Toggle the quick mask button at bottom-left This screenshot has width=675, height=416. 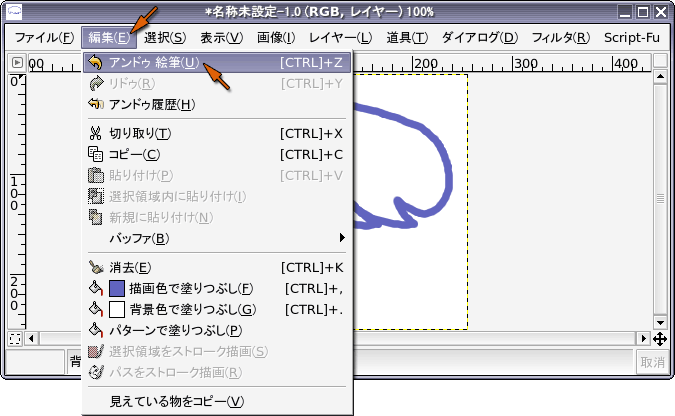pyautogui.click(x=15, y=339)
